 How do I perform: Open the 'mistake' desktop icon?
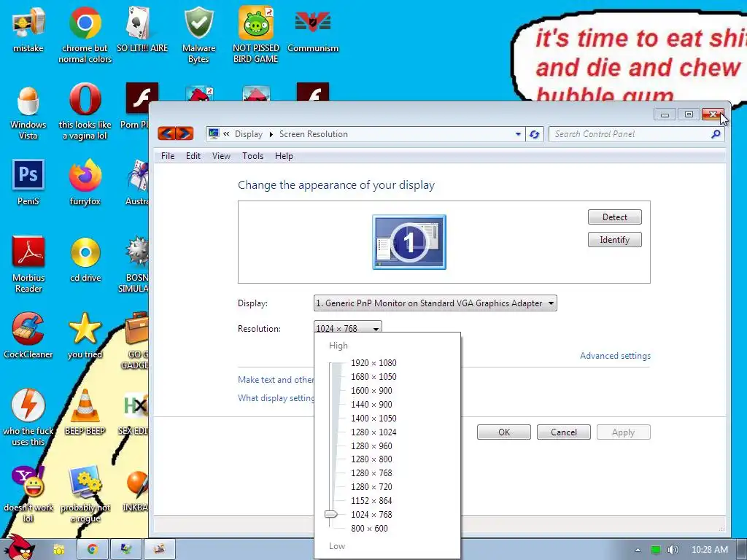tap(28, 29)
